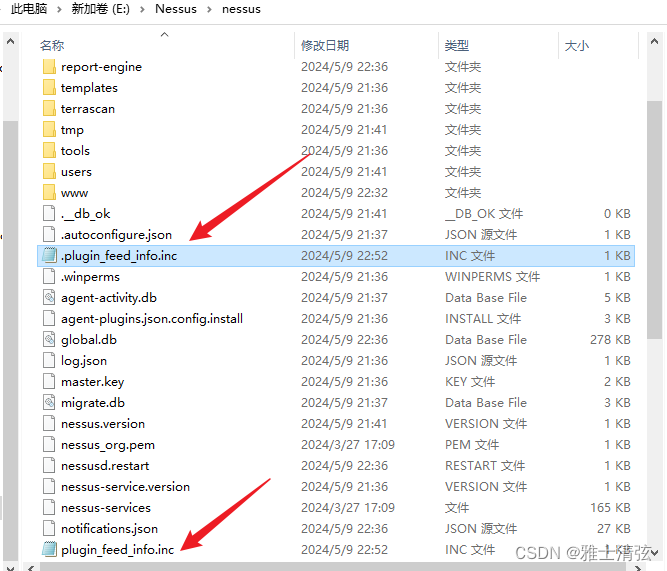Click the bottom plugin_feed_info.inc notepad icon
Image resolution: width=667 pixels, height=571 pixels.
49,549
